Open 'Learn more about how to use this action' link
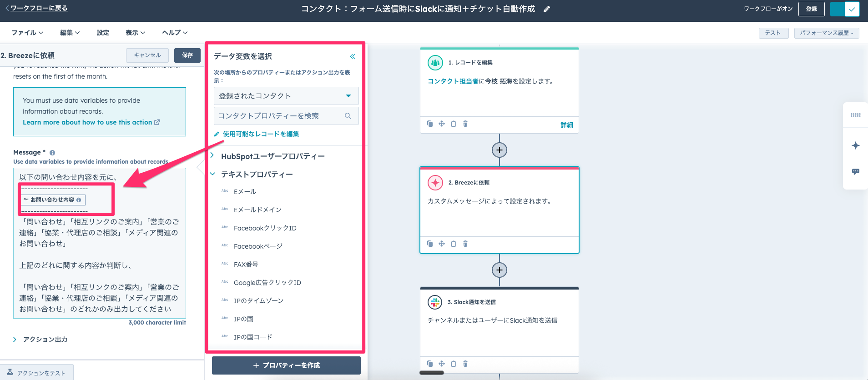 point(91,122)
